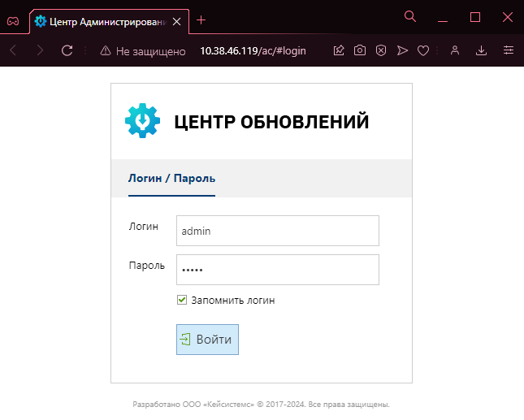Viewport: 524px width, 420px height.
Task: Open Easy Setup sliders icon
Action: click(509, 50)
